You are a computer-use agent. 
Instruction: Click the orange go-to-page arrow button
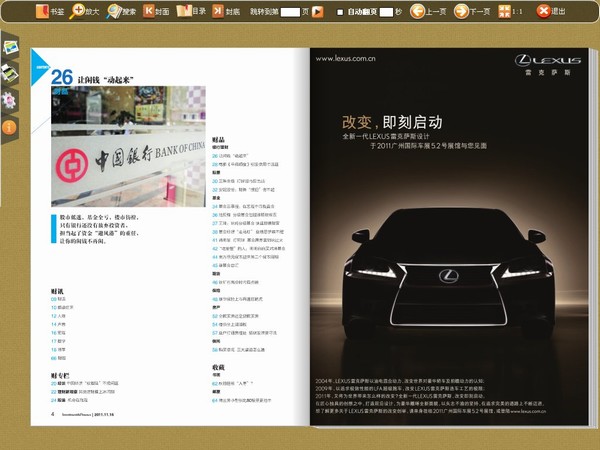point(317,12)
